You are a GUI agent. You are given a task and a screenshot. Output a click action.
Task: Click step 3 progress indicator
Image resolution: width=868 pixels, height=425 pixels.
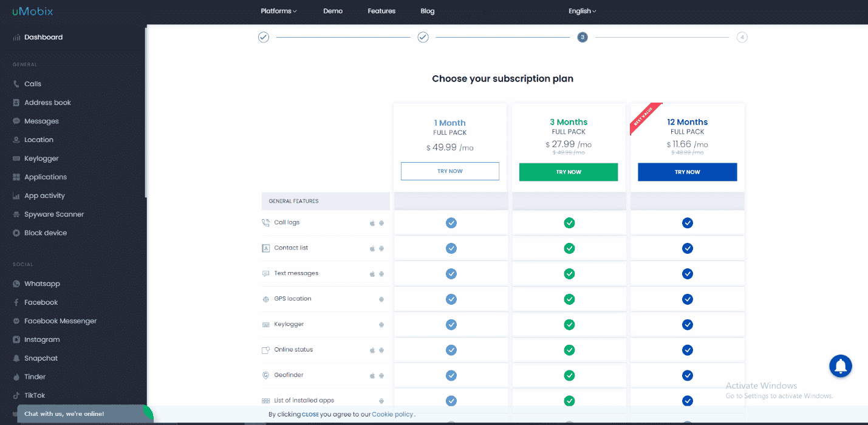(x=583, y=38)
